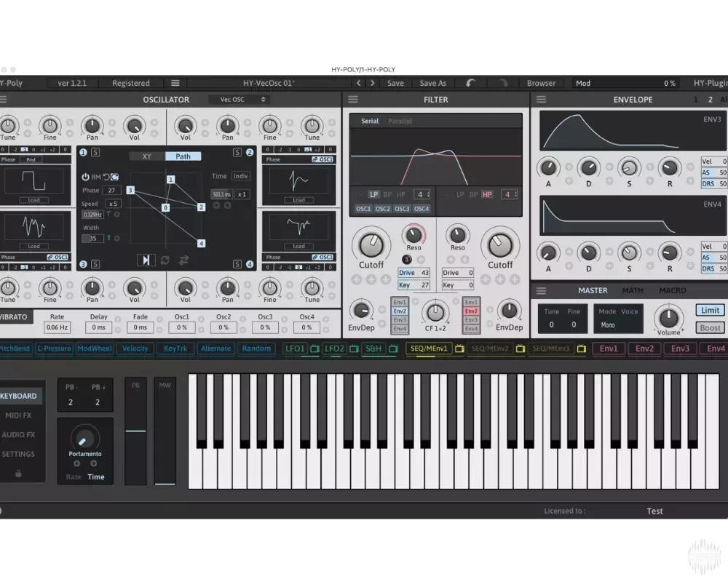This screenshot has width=728, height=582.
Task: Click the loop path mode icon
Action: (x=165, y=260)
